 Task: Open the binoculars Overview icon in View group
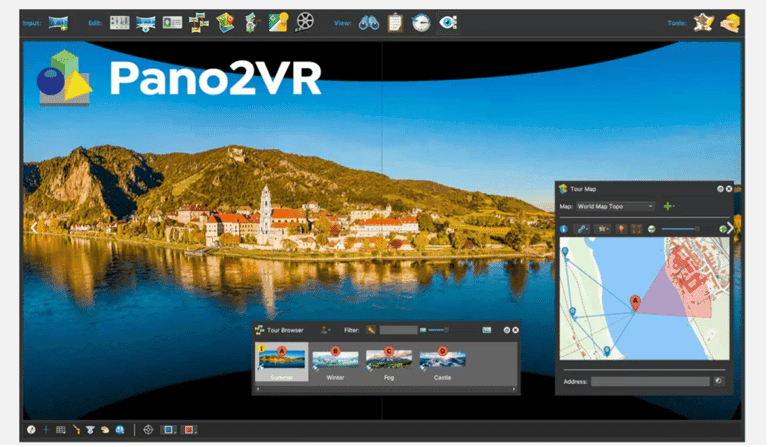[x=368, y=23]
